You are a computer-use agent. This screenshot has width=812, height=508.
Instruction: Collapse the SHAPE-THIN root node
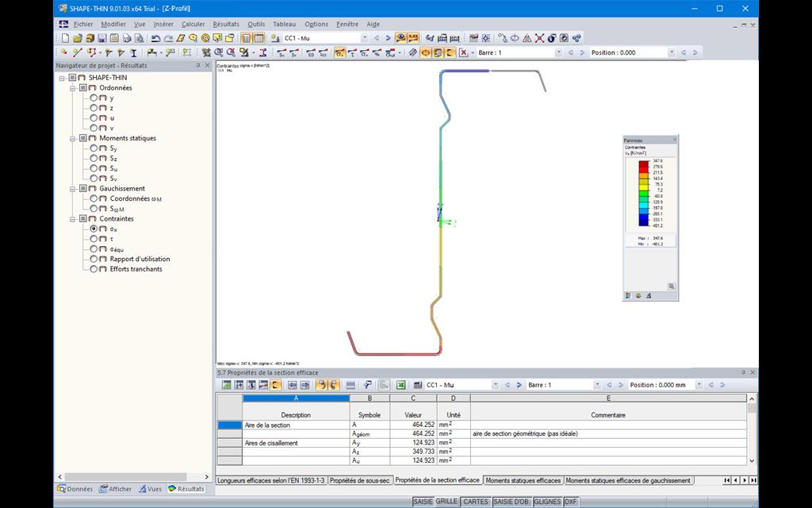(62, 79)
